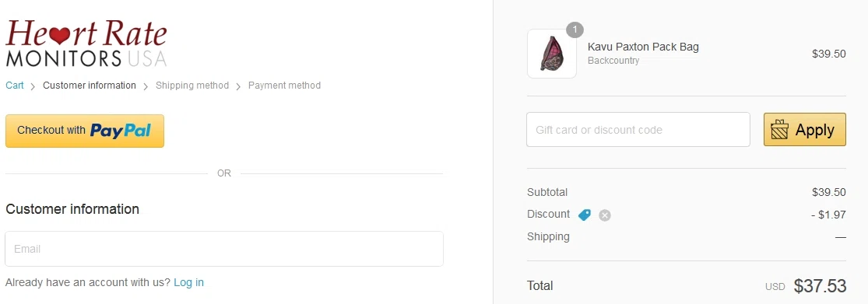Open the Kavu Paxton Pack Bag thumbnail
868x304 pixels.
pyautogui.click(x=552, y=54)
